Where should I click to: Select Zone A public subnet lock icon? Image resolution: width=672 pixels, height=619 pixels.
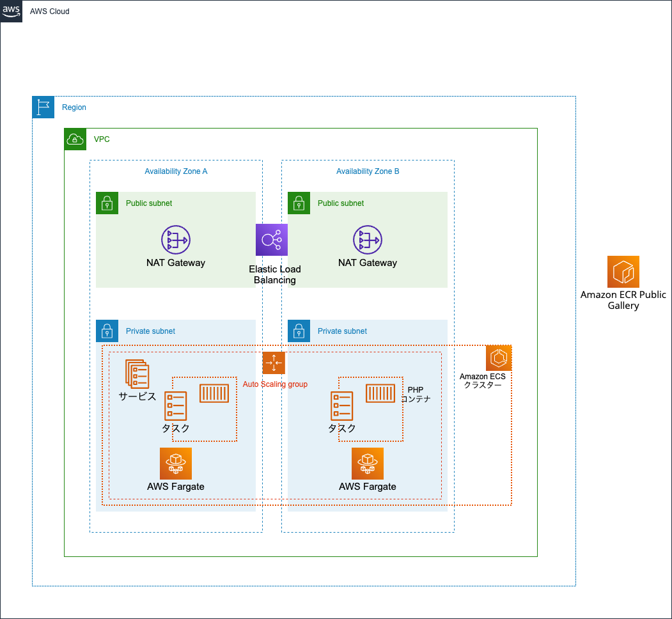107,203
